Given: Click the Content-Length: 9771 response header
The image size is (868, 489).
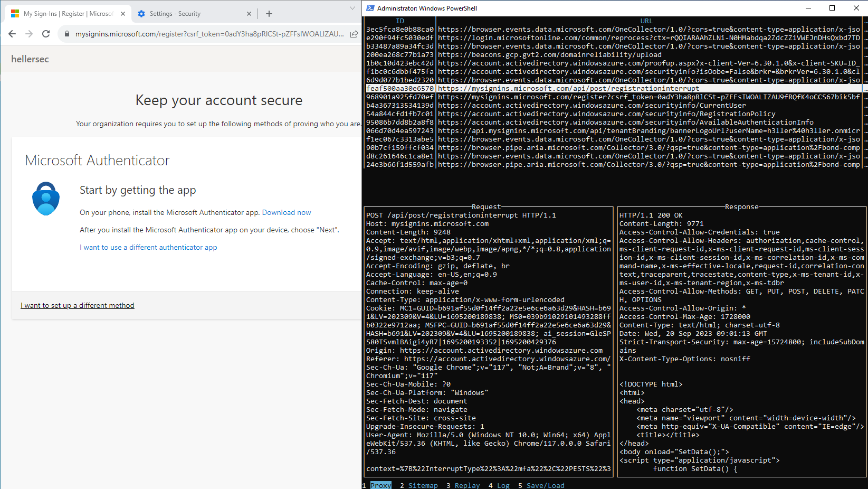Looking at the screenshot, I should pyautogui.click(x=662, y=224).
